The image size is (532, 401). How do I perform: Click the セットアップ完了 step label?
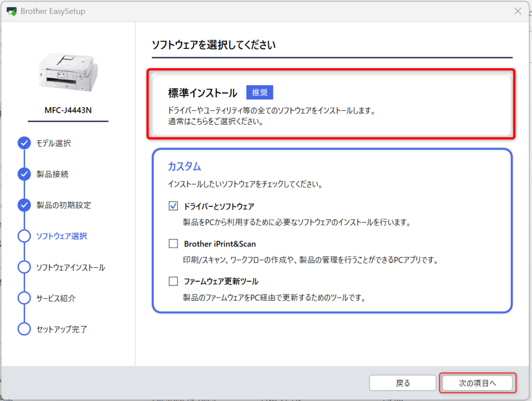[x=62, y=329]
